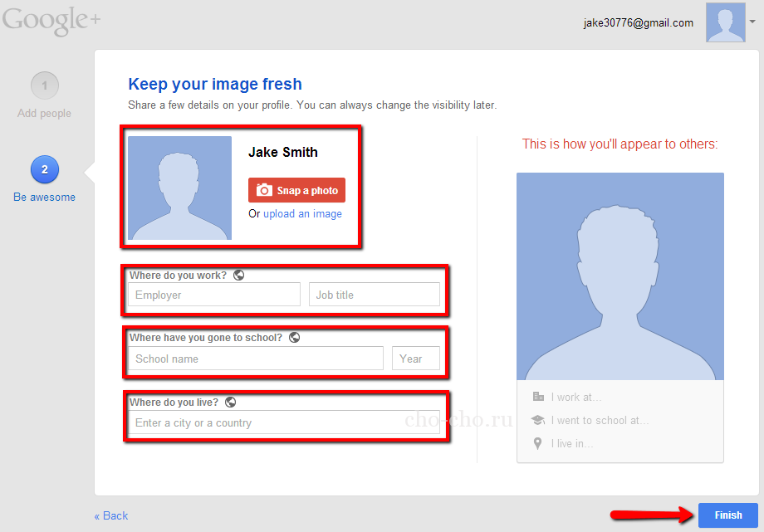
Task: Click the location pin icon beside I live in
Action: click(538, 443)
